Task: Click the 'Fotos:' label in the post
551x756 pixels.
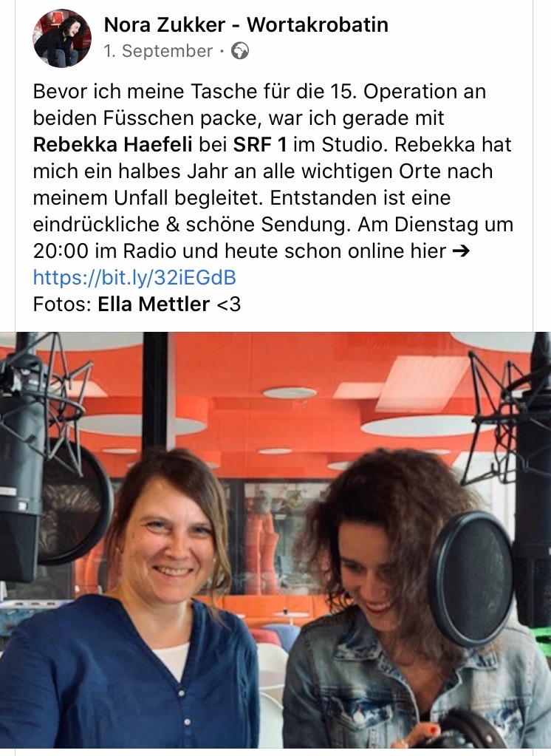Action: pos(62,304)
